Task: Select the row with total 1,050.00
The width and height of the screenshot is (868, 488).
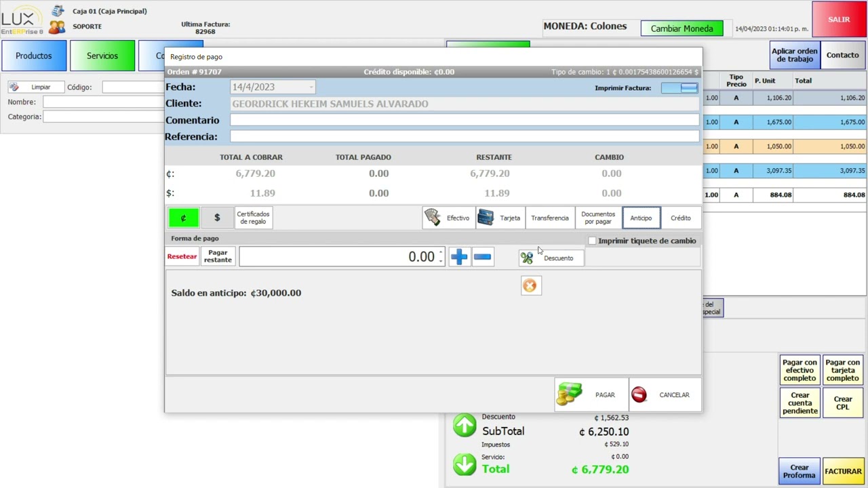Action: pos(785,146)
